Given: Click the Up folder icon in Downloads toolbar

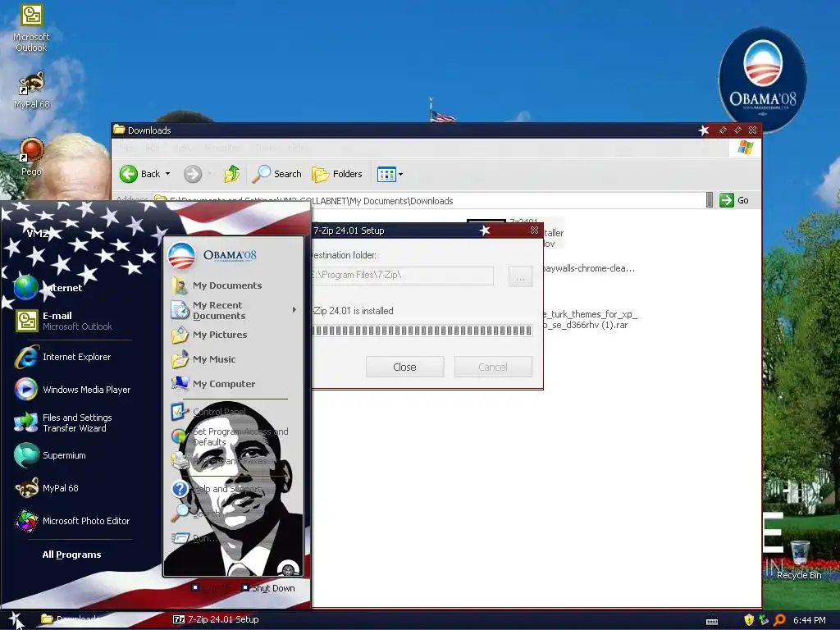Looking at the screenshot, I should [x=231, y=174].
